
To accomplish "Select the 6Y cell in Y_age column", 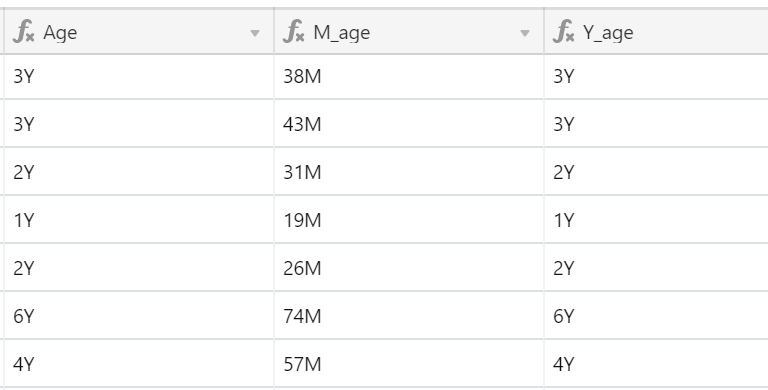I will [x=656, y=316].
